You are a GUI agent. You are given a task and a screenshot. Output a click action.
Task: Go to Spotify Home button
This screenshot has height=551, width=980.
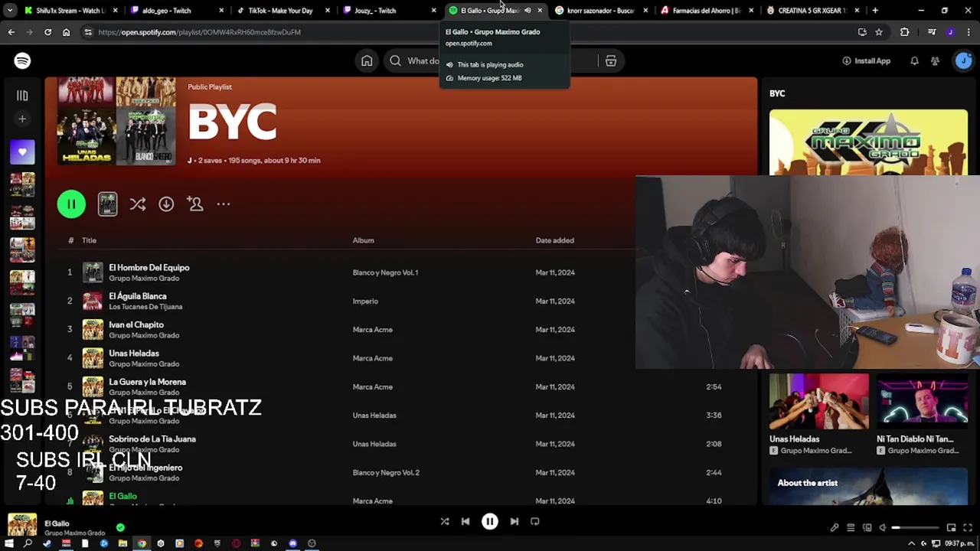click(367, 61)
